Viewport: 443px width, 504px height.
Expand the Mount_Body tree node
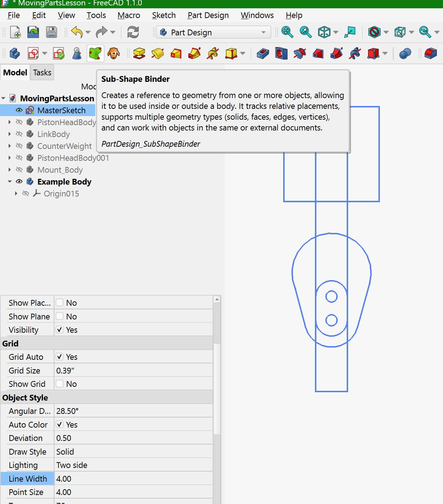coord(10,170)
